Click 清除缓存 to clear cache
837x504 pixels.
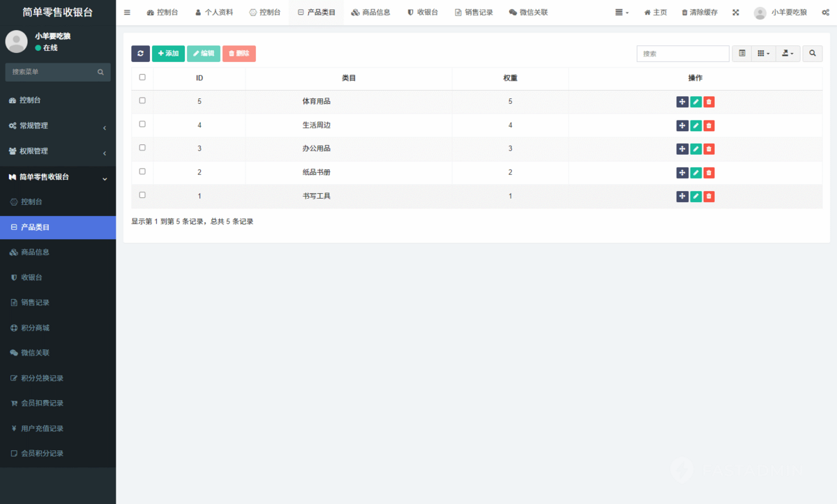700,12
